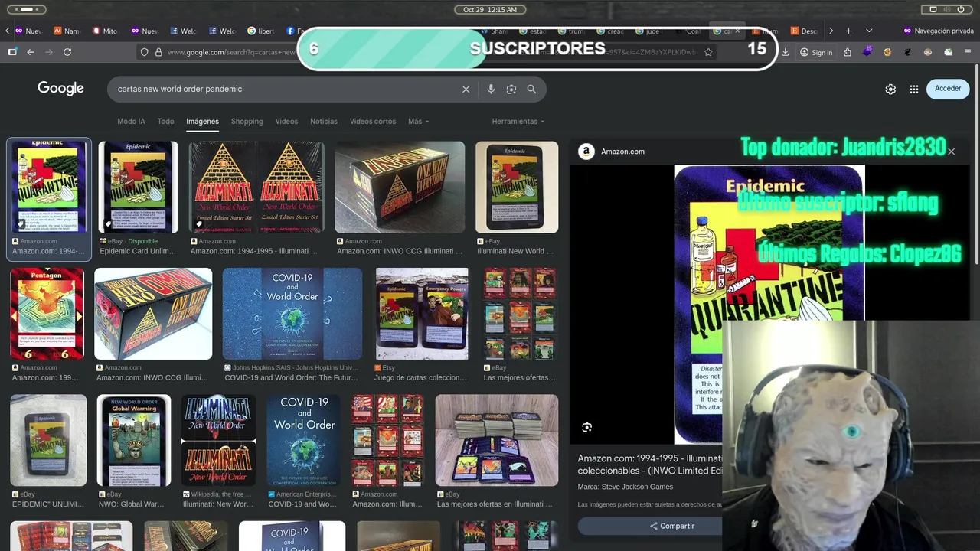Open the Wikipedia Illuminati New World Order thumbnail
980x551 pixels.
coord(219,440)
